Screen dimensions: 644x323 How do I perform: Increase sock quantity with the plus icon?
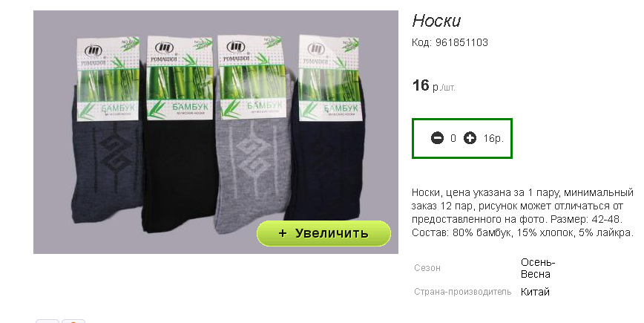(470, 138)
